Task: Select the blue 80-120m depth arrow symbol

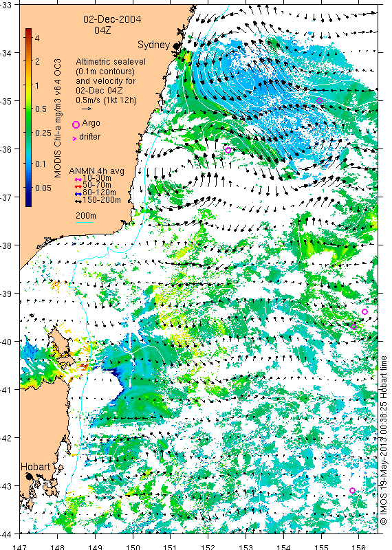Action: tap(78, 194)
